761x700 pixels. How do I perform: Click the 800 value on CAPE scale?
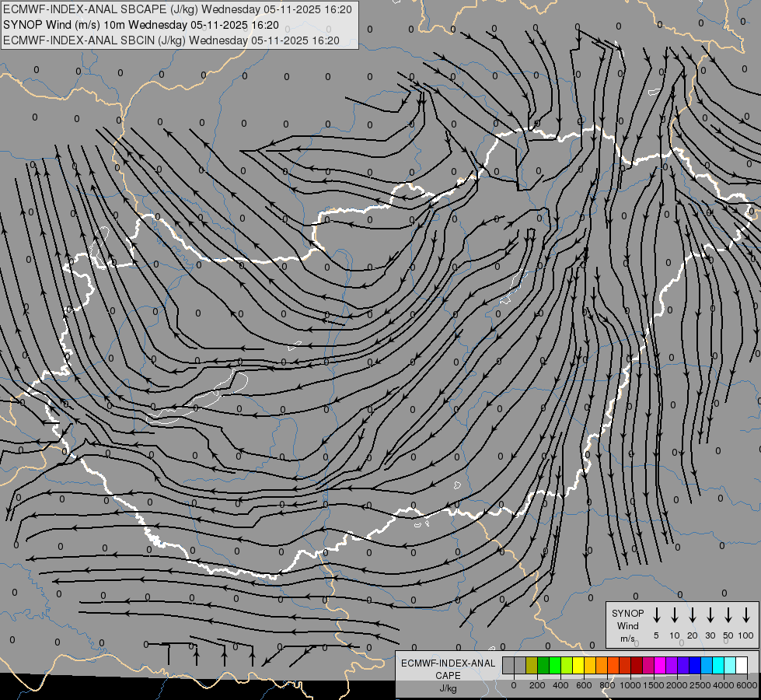(607, 685)
